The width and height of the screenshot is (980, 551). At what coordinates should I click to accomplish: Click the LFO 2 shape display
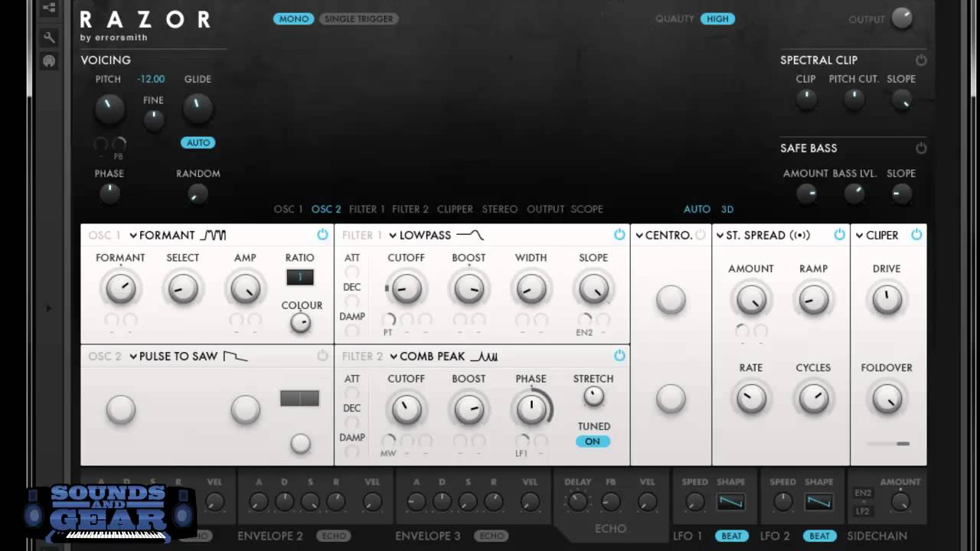[818, 502]
